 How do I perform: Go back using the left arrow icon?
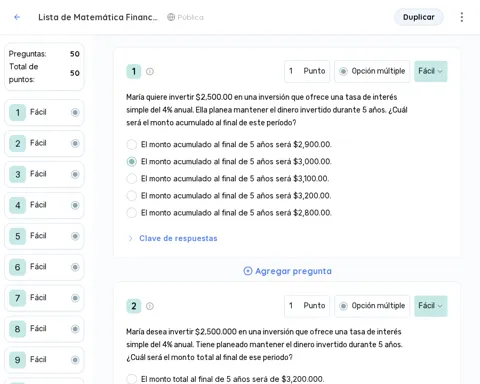click(17, 17)
